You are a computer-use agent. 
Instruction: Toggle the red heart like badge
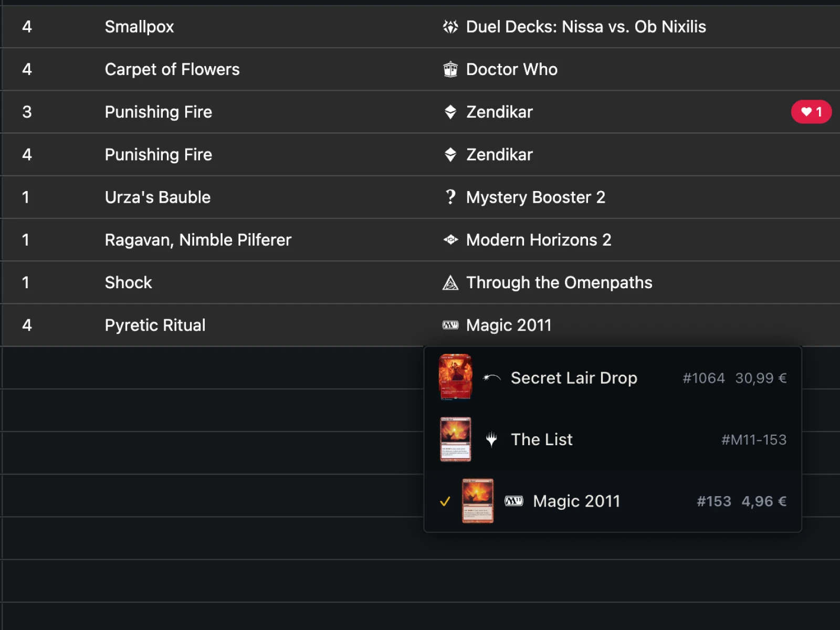(x=811, y=112)
